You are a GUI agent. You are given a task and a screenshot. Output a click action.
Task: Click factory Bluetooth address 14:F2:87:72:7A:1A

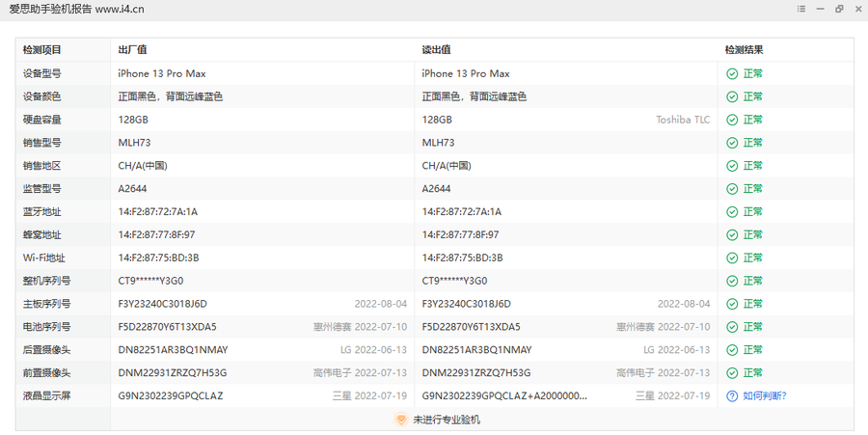(x=158, y=212)
